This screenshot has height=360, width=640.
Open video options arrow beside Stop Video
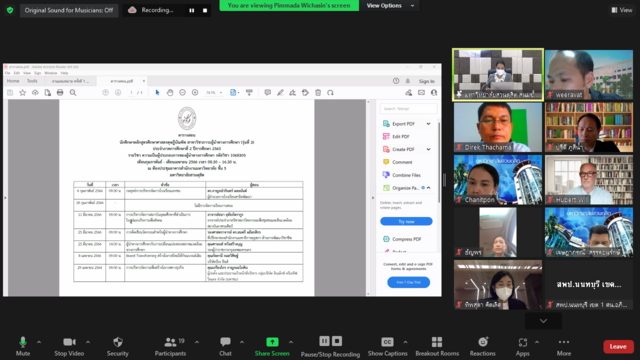click(88, 342)
